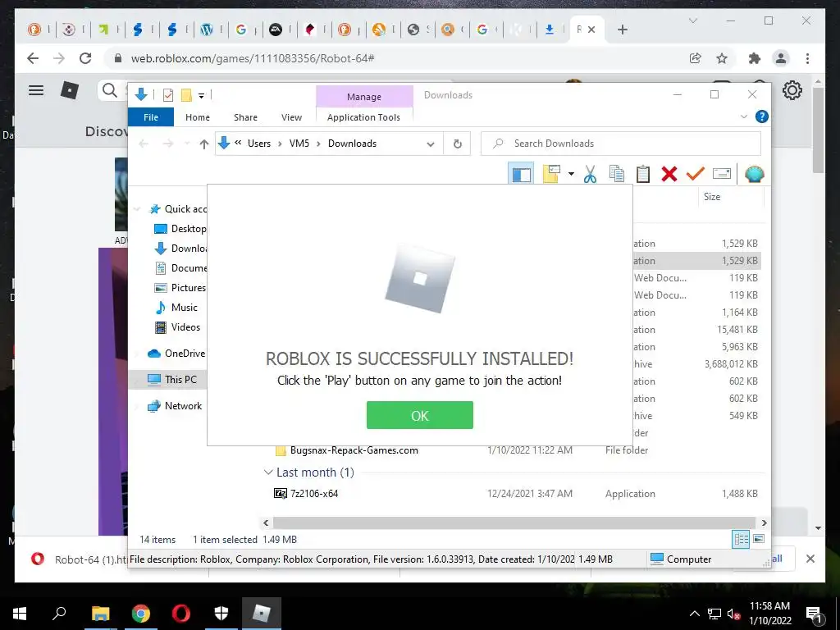Click the Rename icon in Explorer toolbar
Viewport: 840px width, 630px height.
click(722, 174)
